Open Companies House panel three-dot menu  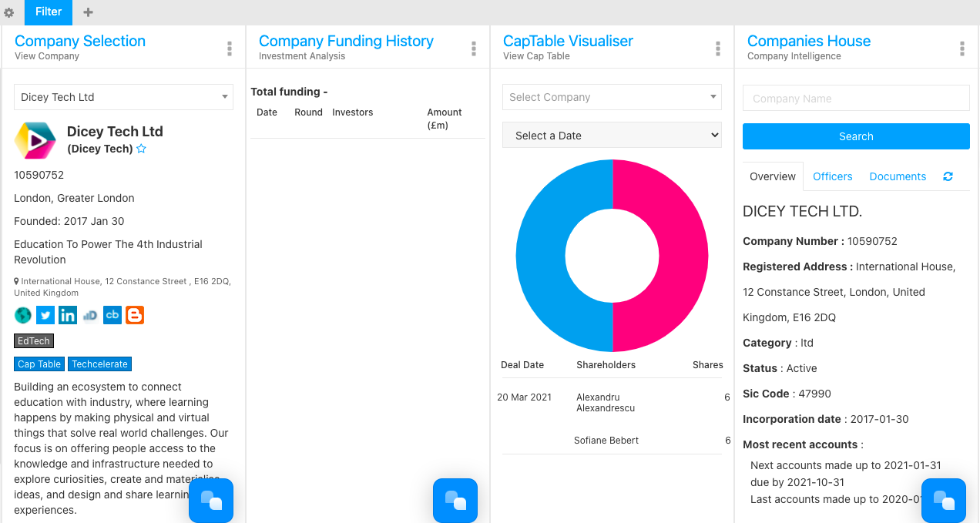pos(962,49)
